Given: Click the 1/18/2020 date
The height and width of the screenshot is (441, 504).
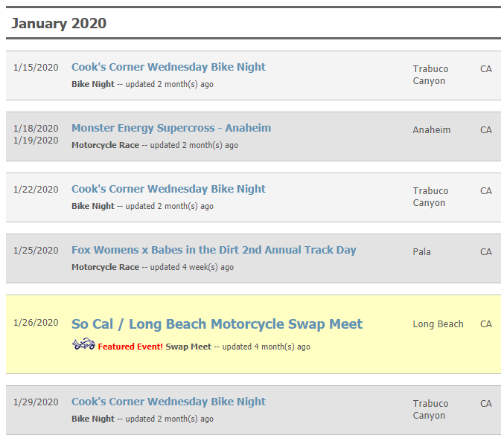Looking at the screenshot, I should (36, 129).
